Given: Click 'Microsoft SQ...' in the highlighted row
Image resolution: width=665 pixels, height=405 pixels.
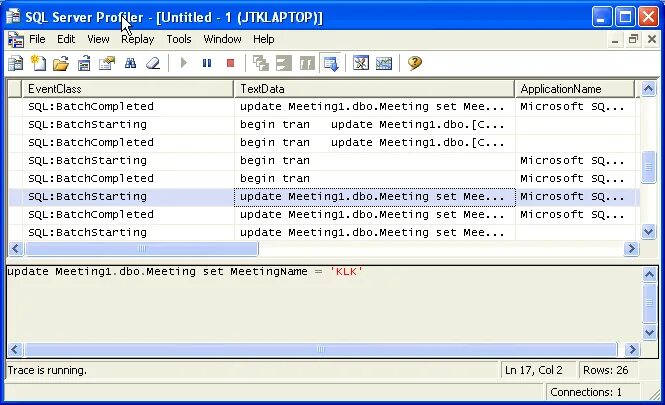Looking at the screenshot, I should coord(572,197).
